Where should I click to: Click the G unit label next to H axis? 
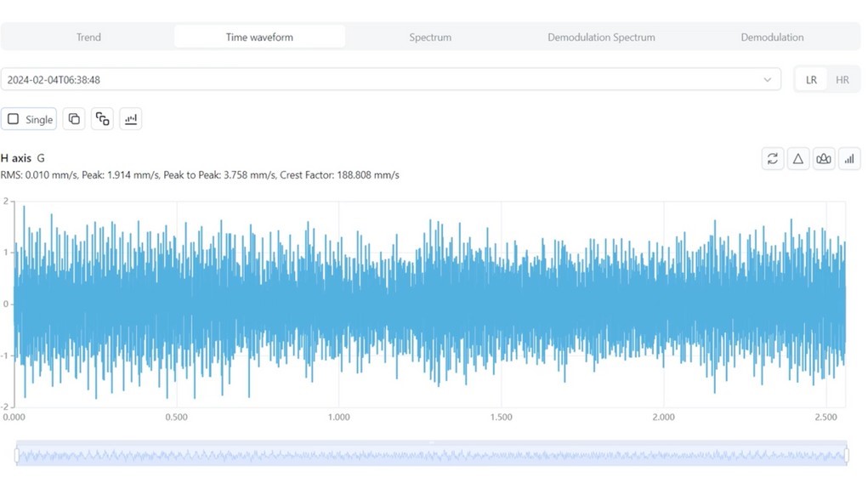(x=41, y=158)
